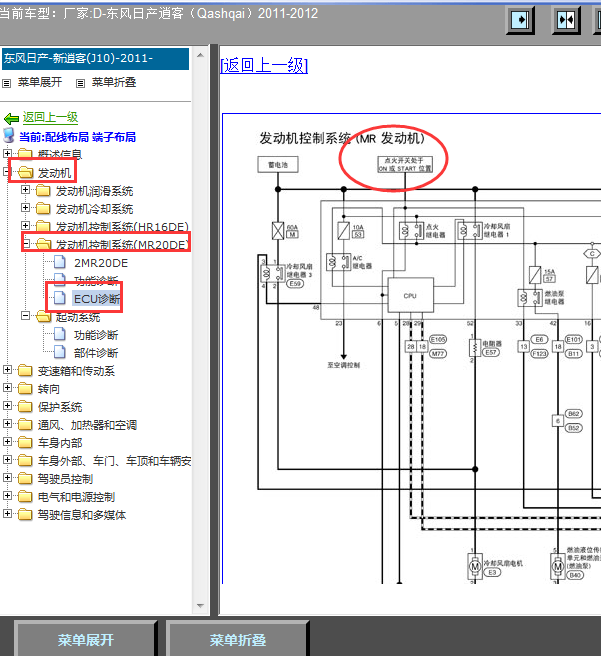The image size is (601, 656).
Task: Select the 发动机润滑系统 tree item
Action: (x=95, y=191)
